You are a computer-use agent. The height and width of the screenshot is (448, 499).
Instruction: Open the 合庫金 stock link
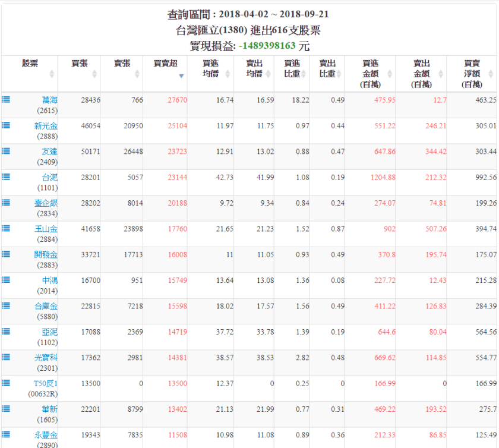(46, 306)
